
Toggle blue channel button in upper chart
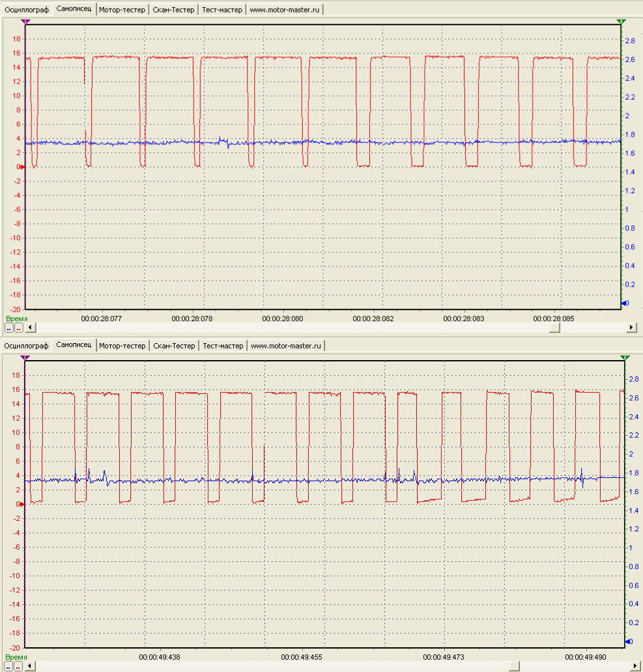[8, 328]
